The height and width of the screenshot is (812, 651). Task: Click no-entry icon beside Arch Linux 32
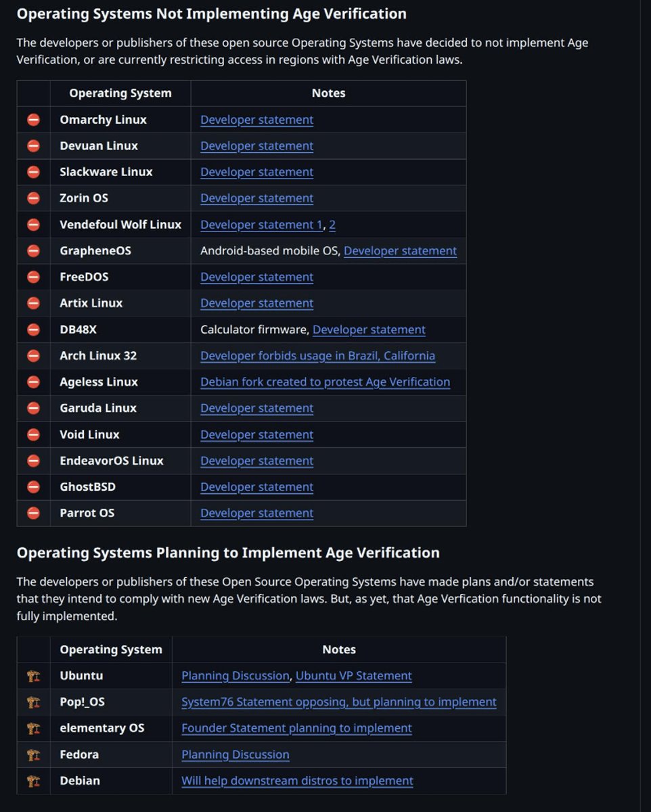(x=33, y=356)
